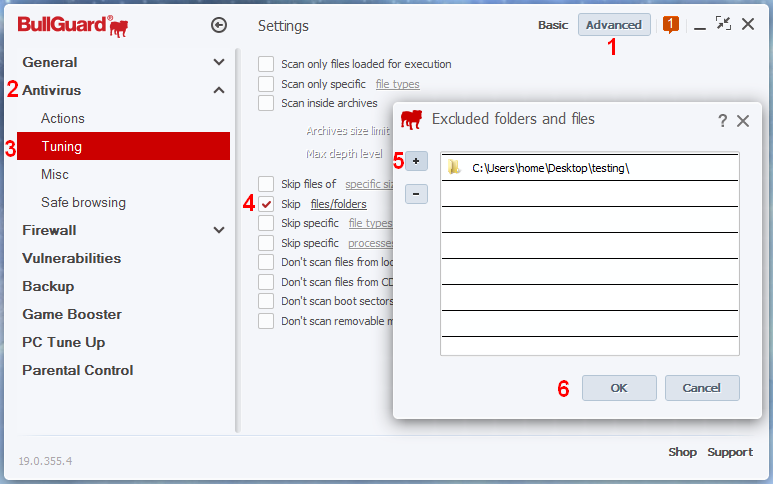Open the Actions submenu item
The image size is (773, 484).
click(63, 118)
